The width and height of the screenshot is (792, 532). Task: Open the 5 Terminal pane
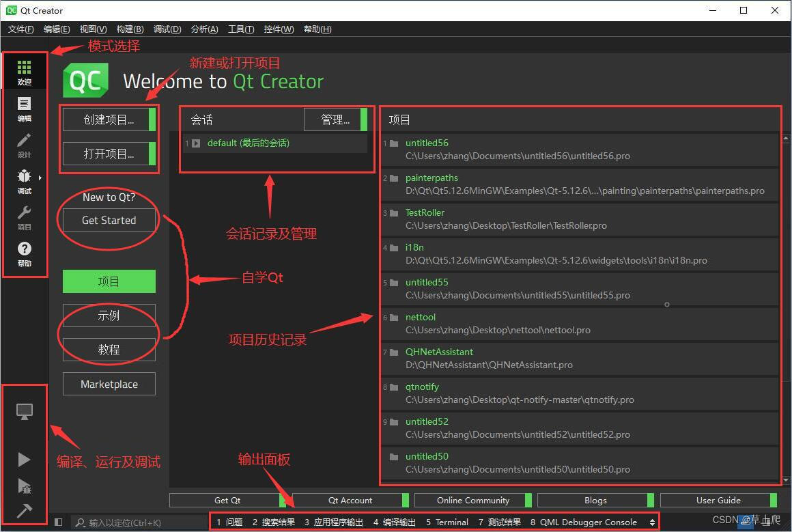tap(447, 522)
